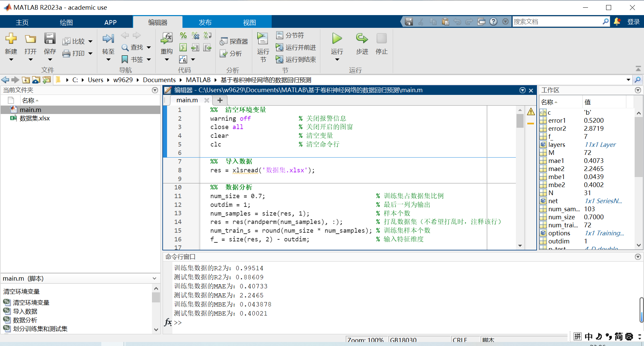Screen dimensions: 644x346
Task: Open the Print (打印) dropdown arrow
Action: click(x=90, y=53)
